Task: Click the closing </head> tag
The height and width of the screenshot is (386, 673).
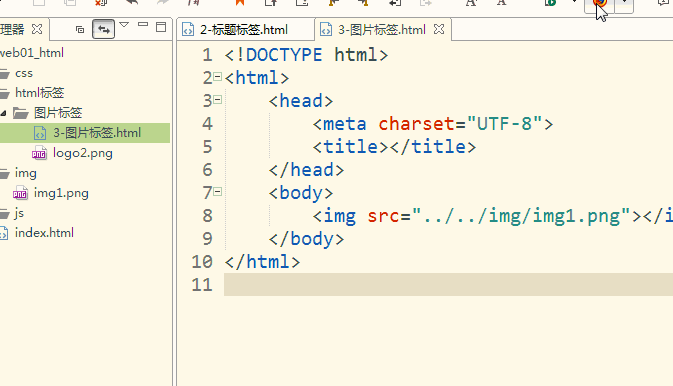Action: click(306, 170)
